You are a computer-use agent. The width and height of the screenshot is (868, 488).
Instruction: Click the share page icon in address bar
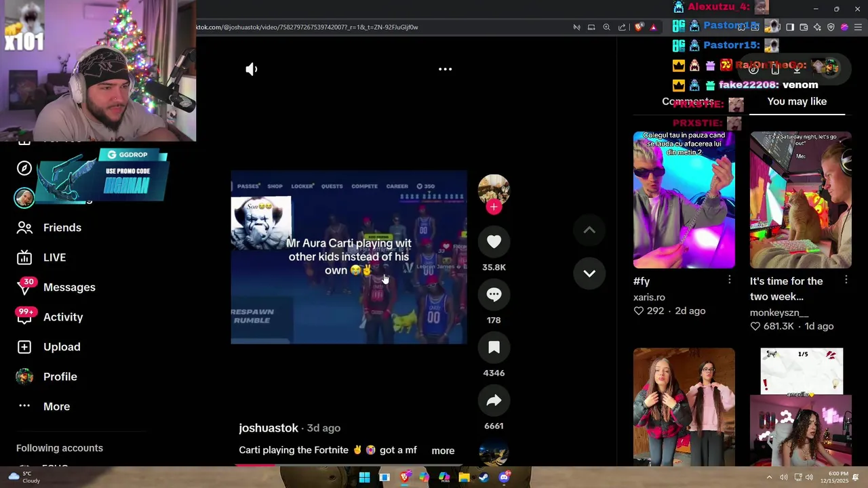pyautogui.click(x=622, y=27)
